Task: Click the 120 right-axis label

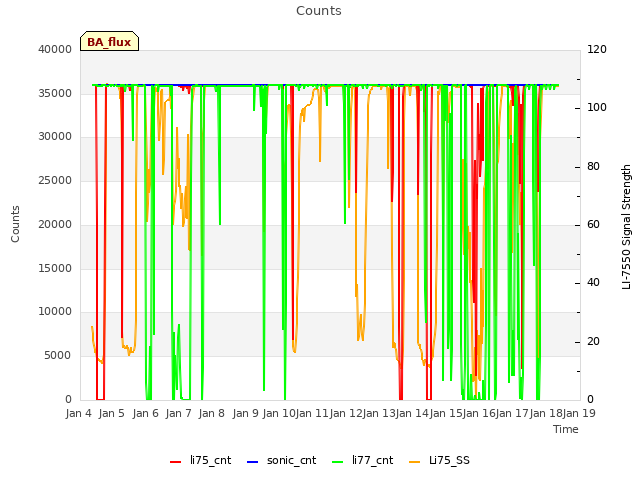Action: pos(597,49)
